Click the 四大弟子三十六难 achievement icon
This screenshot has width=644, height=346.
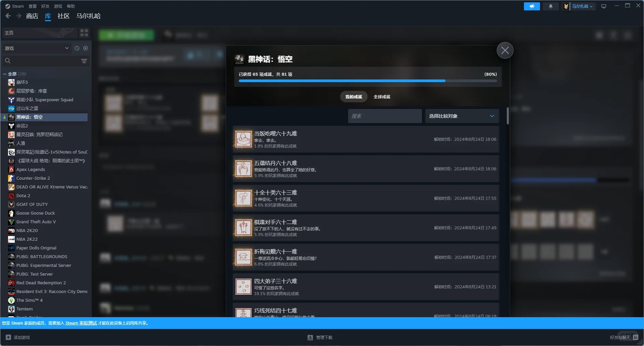(x=243, y=287)
